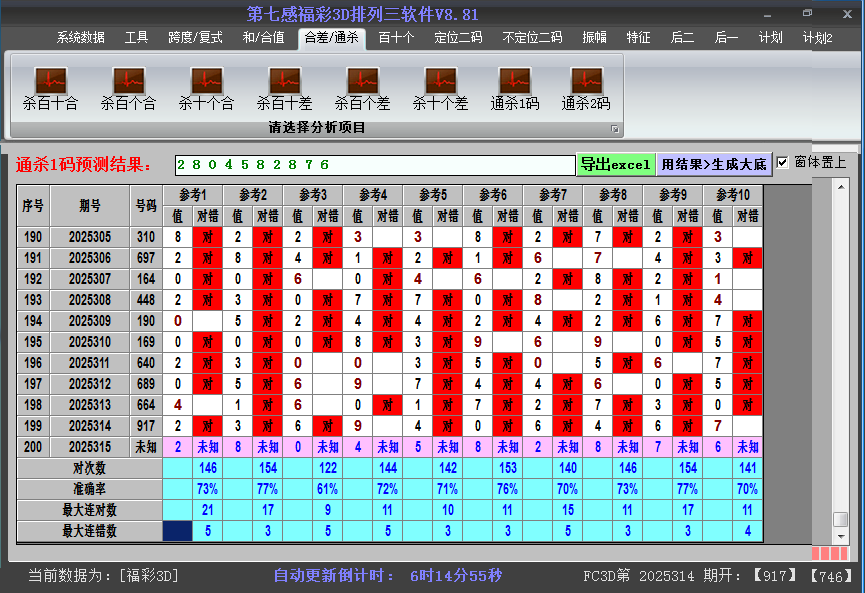
Task: Select the row for period 2025315
Action: pyautogui.click(x=91, y=447)
